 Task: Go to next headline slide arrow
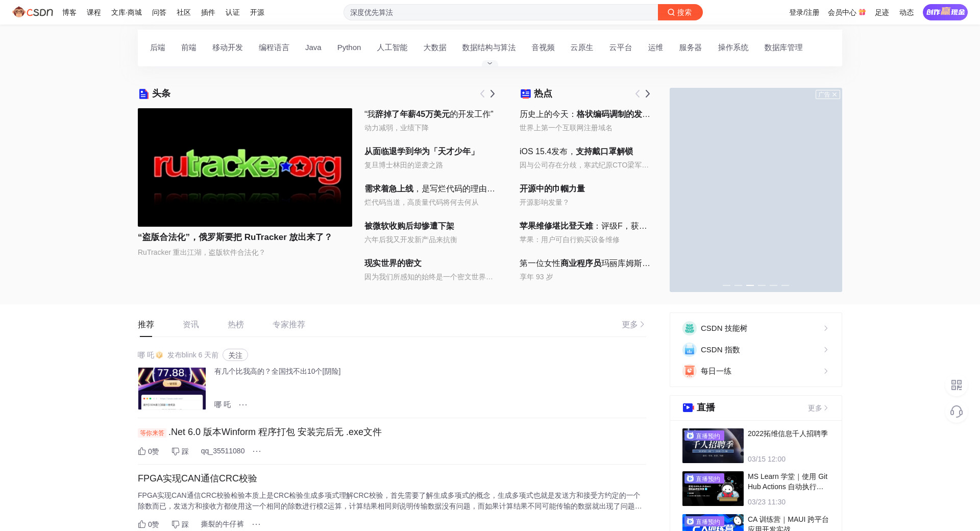[x=493, y=93]
